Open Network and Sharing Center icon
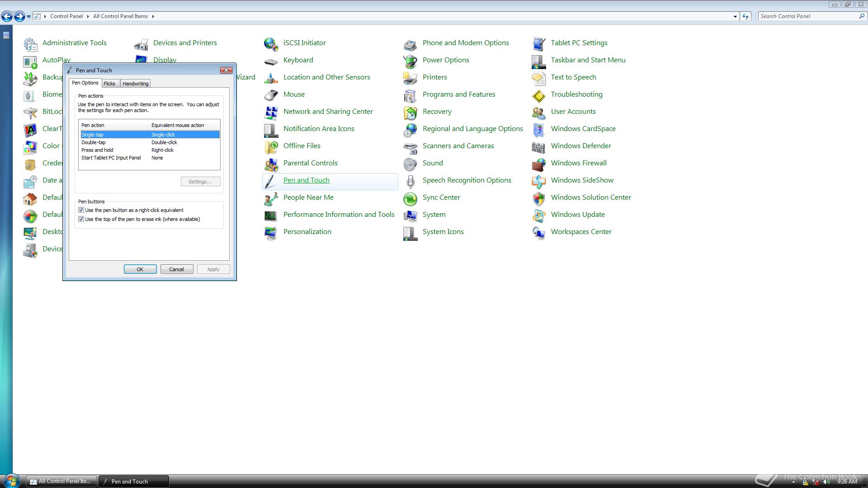 coord(271,113)
